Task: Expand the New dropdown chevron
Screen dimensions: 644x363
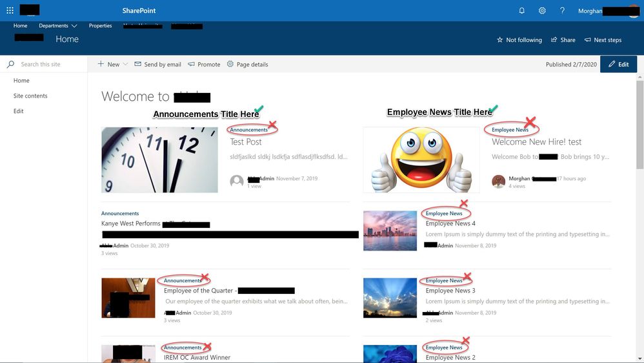Action: click(x=125, y=64)
